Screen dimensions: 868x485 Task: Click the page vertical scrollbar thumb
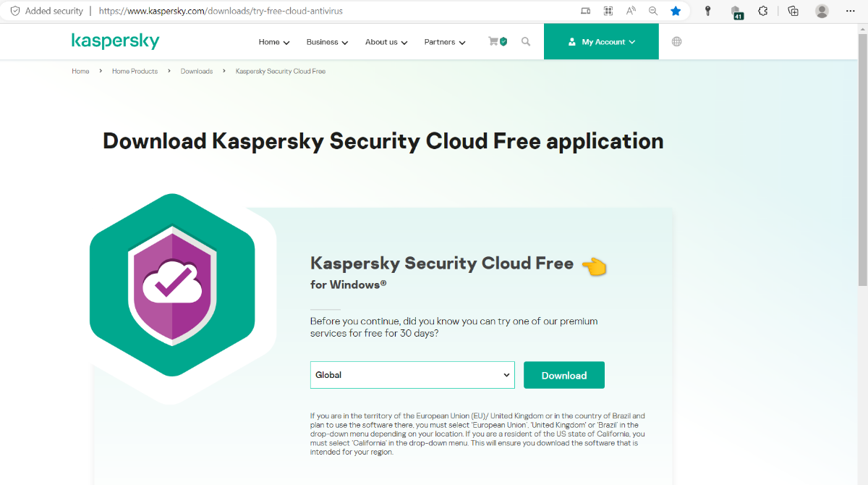pyautogui.click(x=862, y=159)
